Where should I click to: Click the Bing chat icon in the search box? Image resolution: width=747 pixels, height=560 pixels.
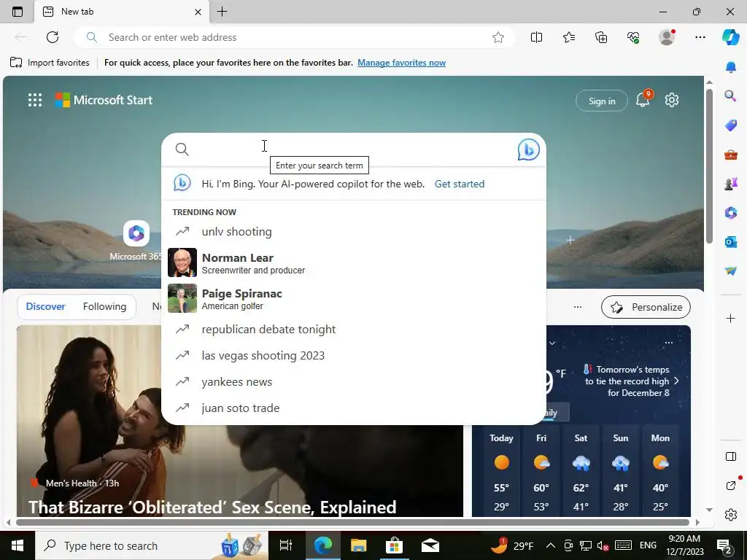[528, 149]
